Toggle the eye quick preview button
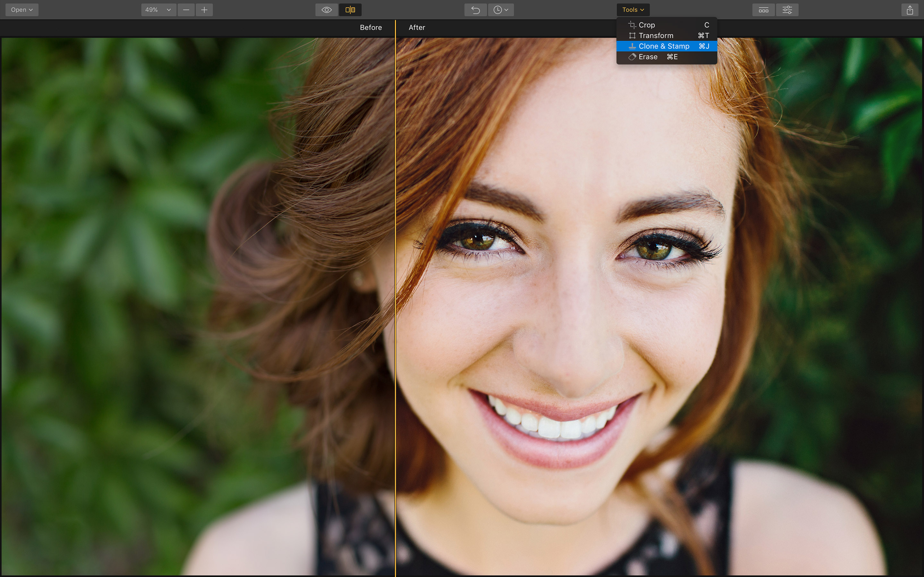Viewport: 924px width, 577px height. click(327, 10)
